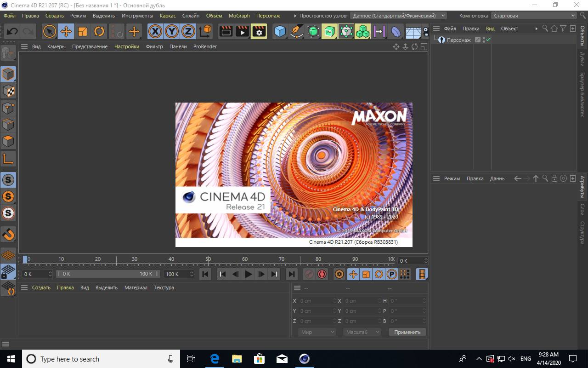This screenshot has height=368, width=588.
Task: Open the Object Manager hamburger menu
Action: click(x=436, y=29)
